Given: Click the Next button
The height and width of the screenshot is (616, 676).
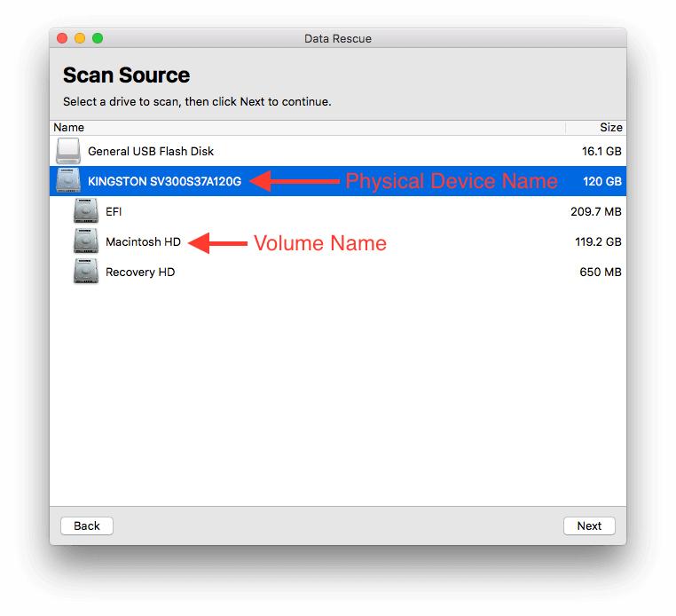Looking at the screenshot, I should click(x=589, y=525).
